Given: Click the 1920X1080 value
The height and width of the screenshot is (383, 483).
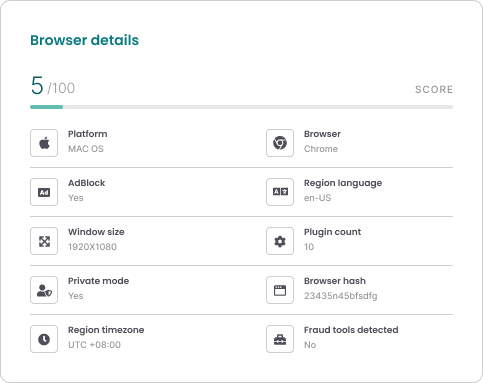Looking at the screenshot, I should pyautogui.click(x=92, y=247).
